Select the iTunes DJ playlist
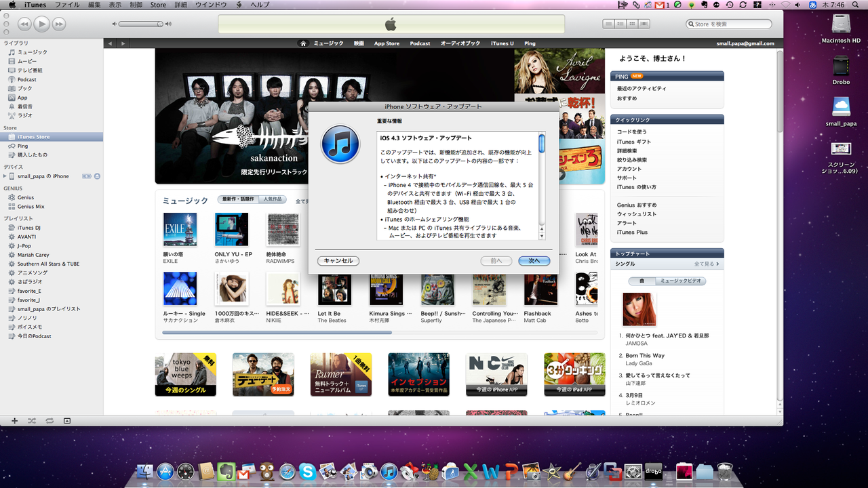The height and width of the screenshot is (488, 868). [29, 228]
